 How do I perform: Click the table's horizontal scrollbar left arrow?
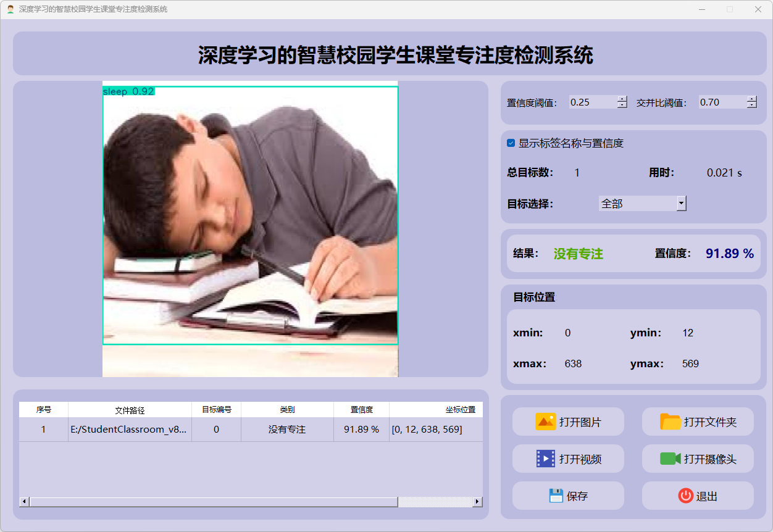point(25,502)
